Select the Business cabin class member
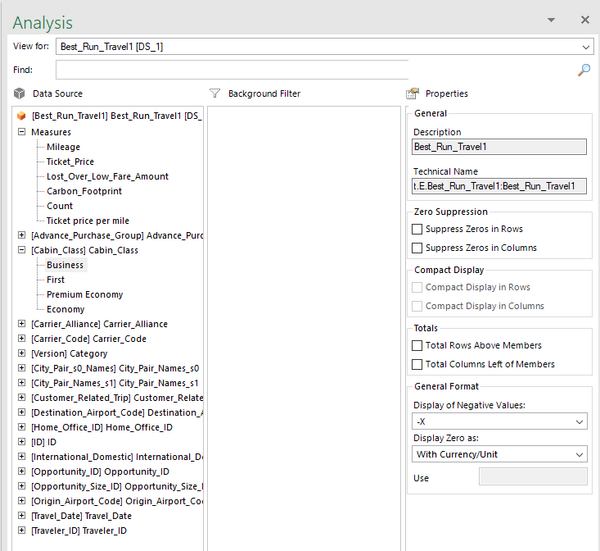Viewport: 600px width, 551px height. coord(65,265)
